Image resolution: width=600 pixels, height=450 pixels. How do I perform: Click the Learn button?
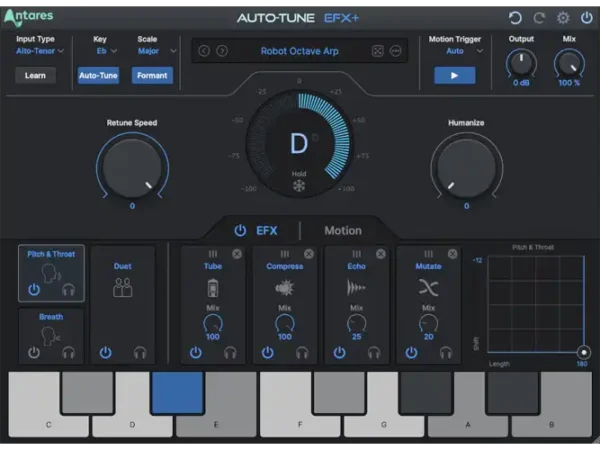(35, 75)
